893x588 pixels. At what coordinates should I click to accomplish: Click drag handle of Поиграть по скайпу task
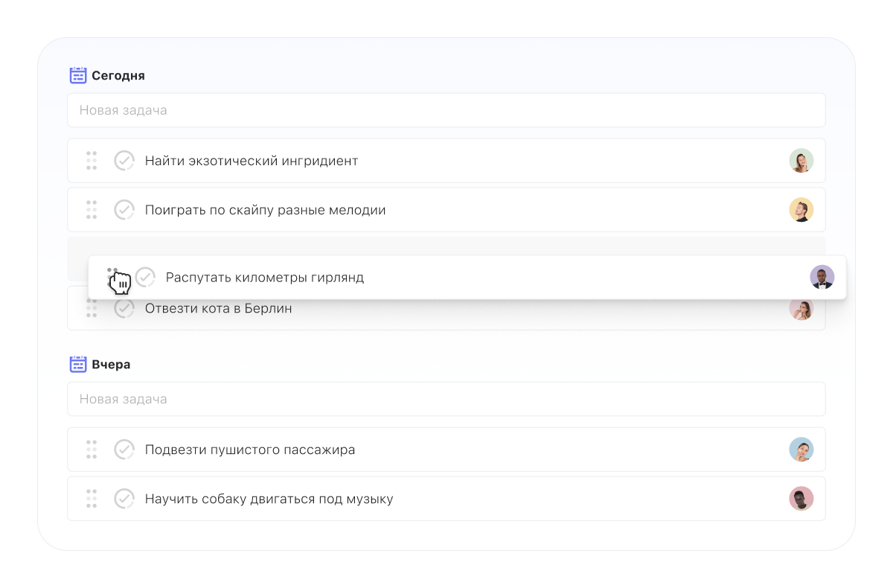click(x=92, y=210)
